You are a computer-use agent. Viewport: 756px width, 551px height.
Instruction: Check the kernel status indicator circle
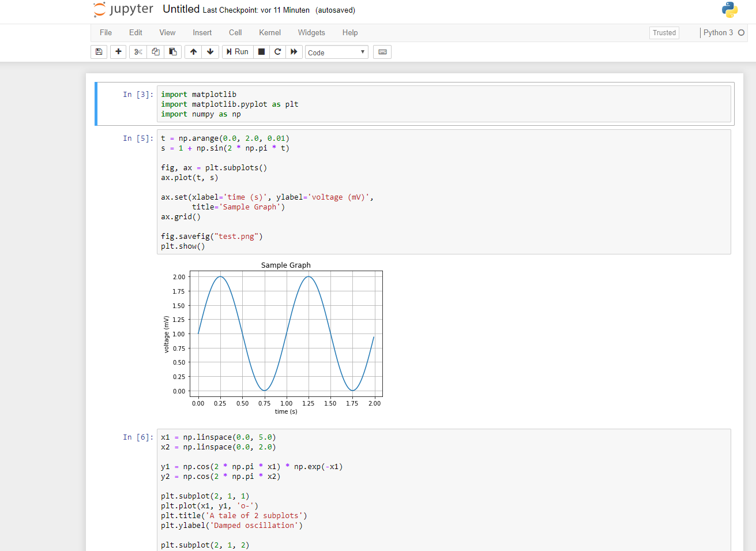[743, 33]
